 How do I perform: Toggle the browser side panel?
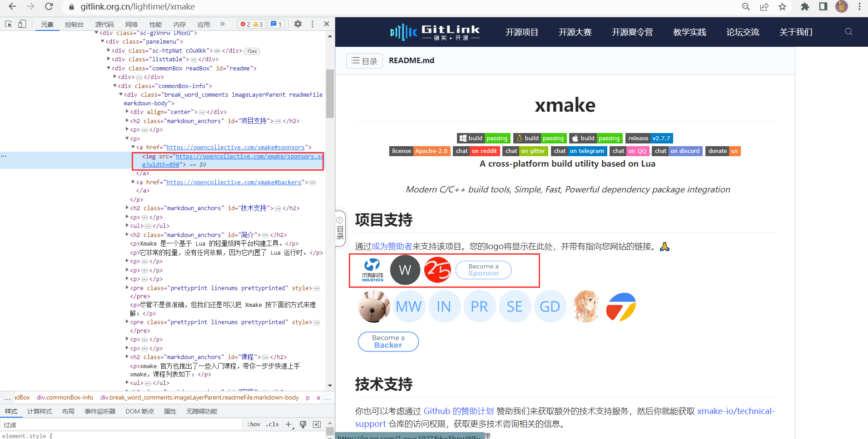(823, 6)
